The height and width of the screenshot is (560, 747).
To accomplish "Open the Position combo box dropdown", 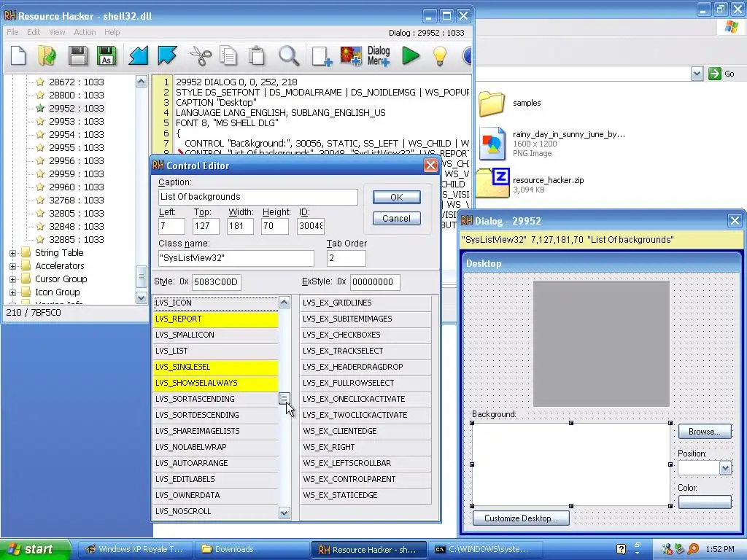I will click(725, 468).
